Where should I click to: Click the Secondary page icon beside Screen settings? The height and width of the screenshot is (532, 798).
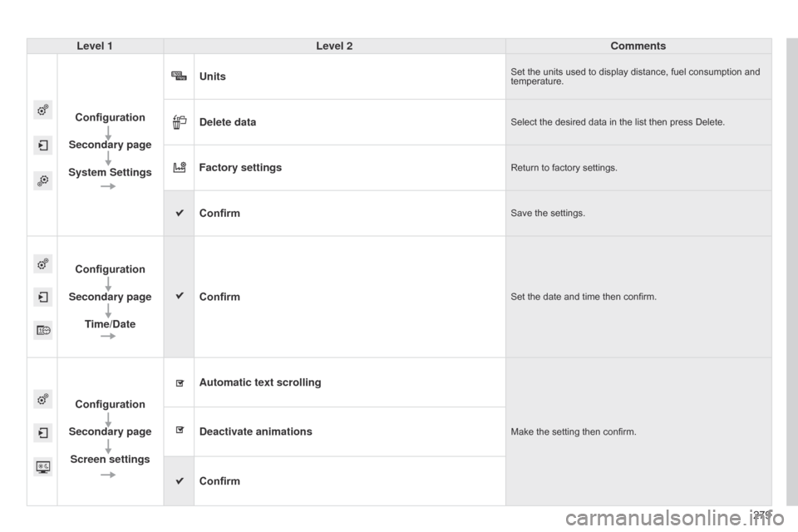pos(42,432)
